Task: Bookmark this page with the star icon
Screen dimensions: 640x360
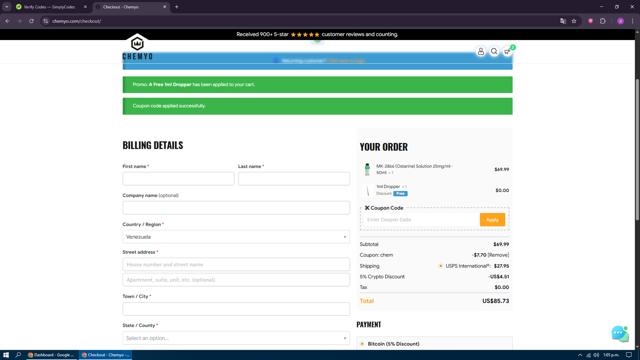Action: coord(574,21)
